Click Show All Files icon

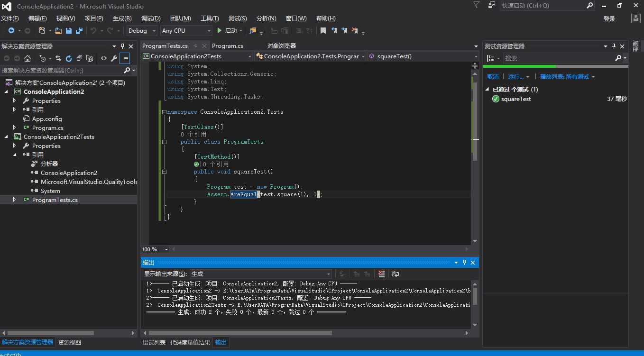90,58
